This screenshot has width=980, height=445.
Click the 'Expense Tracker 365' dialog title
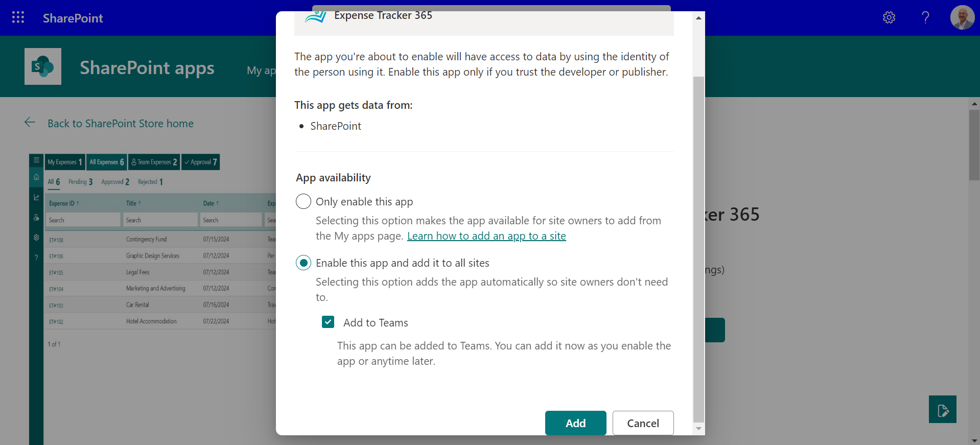tap(383, 16)
